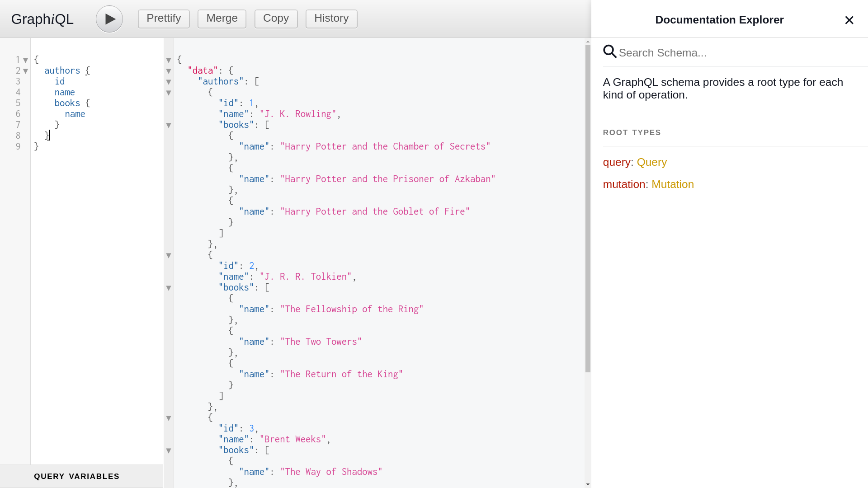Viewport: 868px width, 488px height.
Task: Close the Documentation Explorer with the X
Action: [849, 20]
